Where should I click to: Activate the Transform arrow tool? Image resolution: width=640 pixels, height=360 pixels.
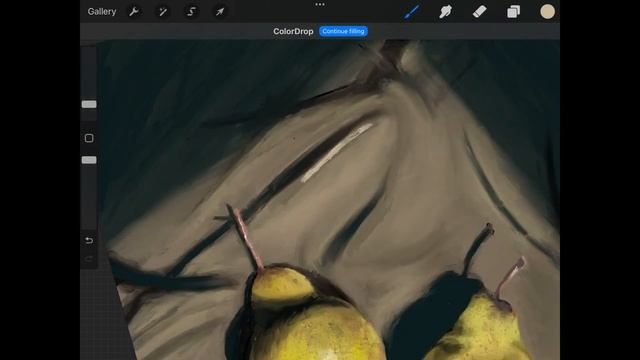click(x=220, y=12)
